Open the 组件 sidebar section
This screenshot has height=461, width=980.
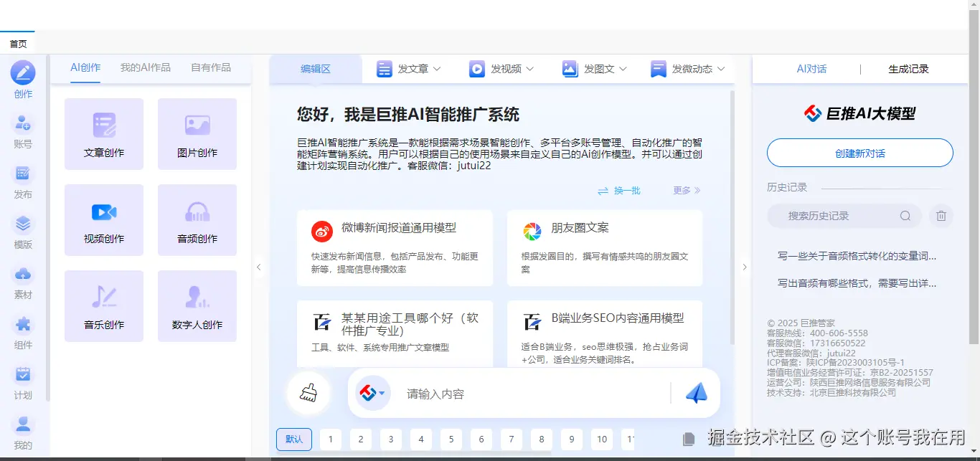point(23,331)
